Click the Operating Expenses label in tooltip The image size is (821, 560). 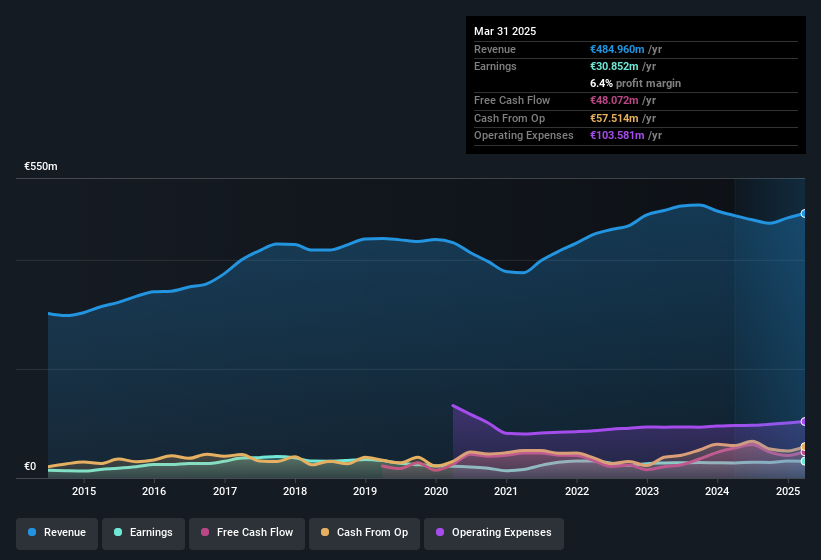523,135
